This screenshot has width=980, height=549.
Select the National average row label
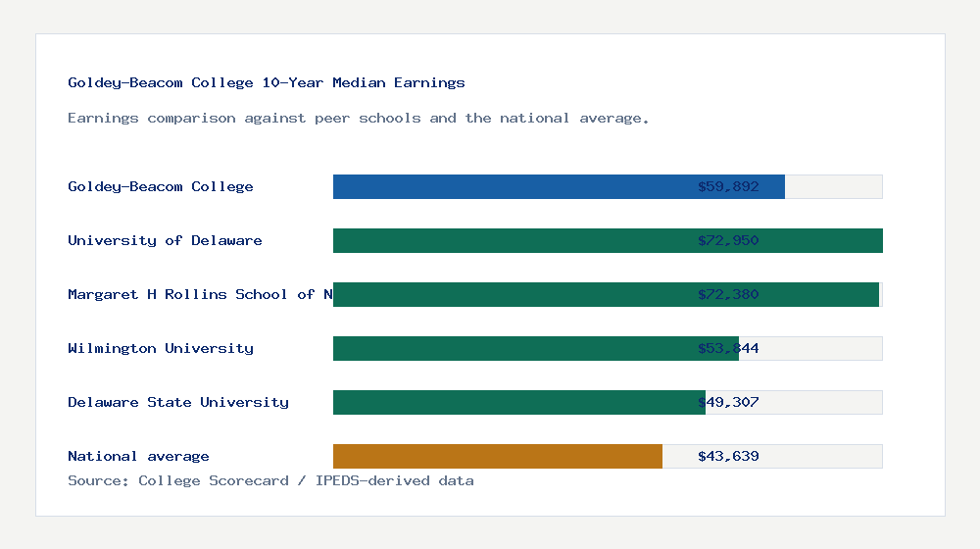138,456
